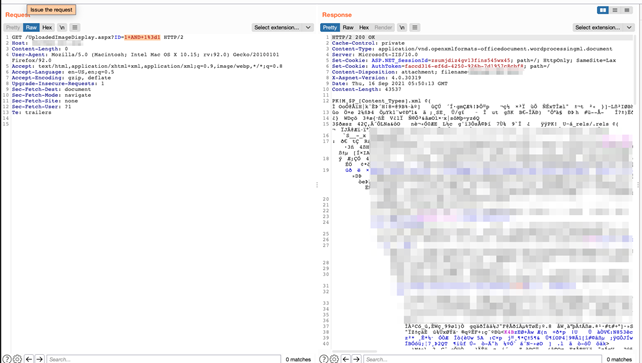Select the response Raw tab
This screenshot has width=642, height=363.
(348, 27)
